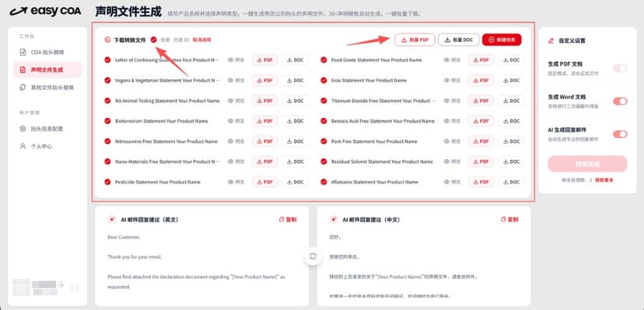Copy the Chinese AI email reply suggestion
This screenshot has height=310, width=644.
point(509,219)
